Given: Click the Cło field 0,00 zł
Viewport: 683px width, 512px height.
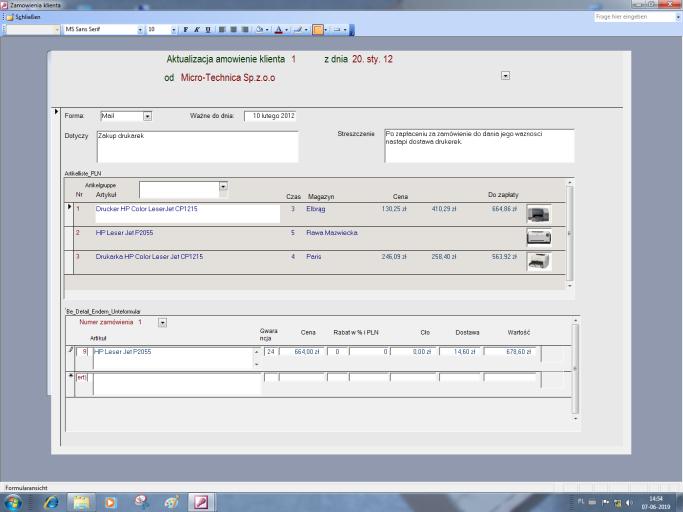Looking at the screenshot, I should tap(413, 352).
